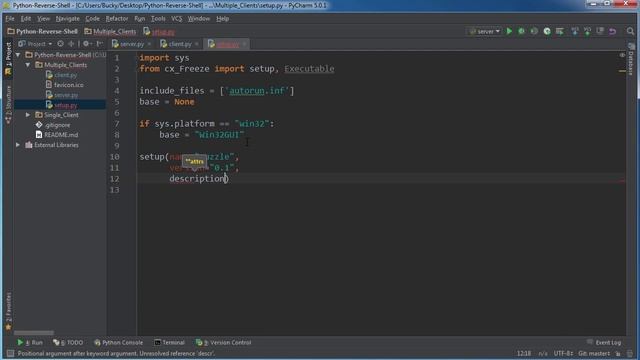Open the server run configuration dropdown
Screen dimensions: 640x360
point(485,31)
